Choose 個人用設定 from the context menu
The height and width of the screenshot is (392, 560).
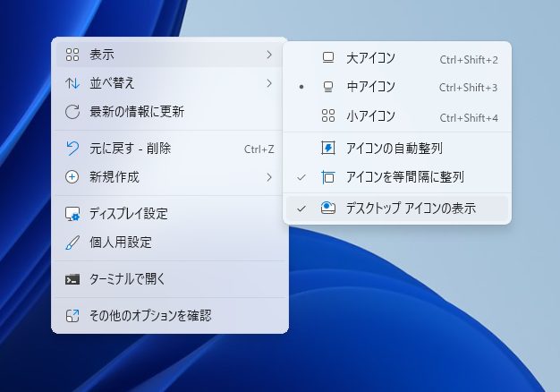[121, 243]
